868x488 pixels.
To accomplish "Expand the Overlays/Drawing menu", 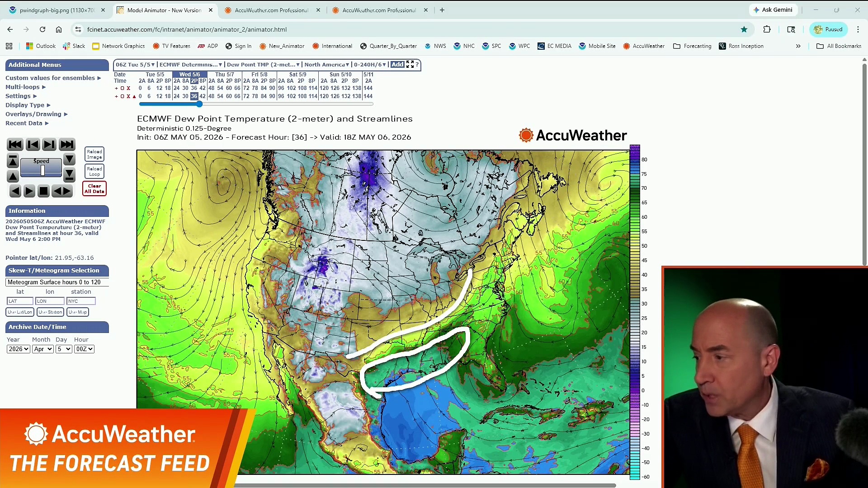I will point(37,114).
